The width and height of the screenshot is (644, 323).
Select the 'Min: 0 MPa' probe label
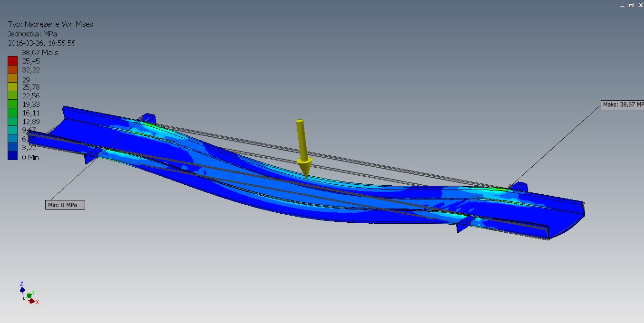pyautogui.click(x=65, y=205)
